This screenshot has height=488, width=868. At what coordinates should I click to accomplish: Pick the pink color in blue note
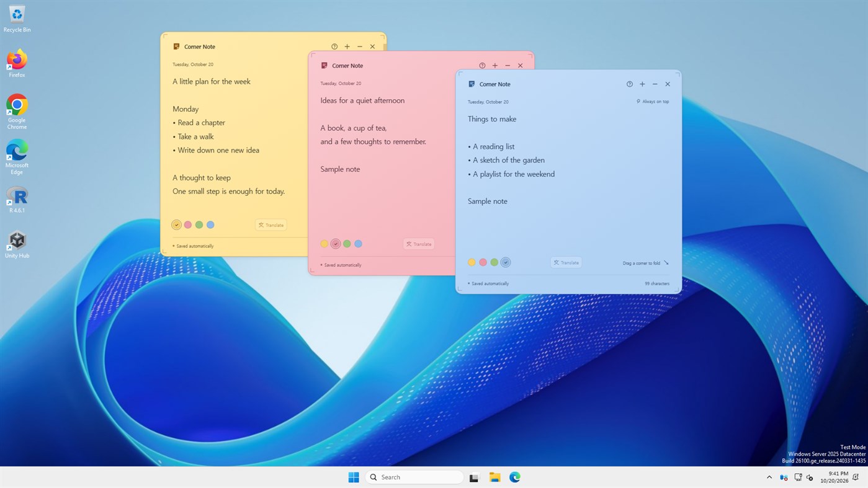pyautogui.click(x=483, y=262)
